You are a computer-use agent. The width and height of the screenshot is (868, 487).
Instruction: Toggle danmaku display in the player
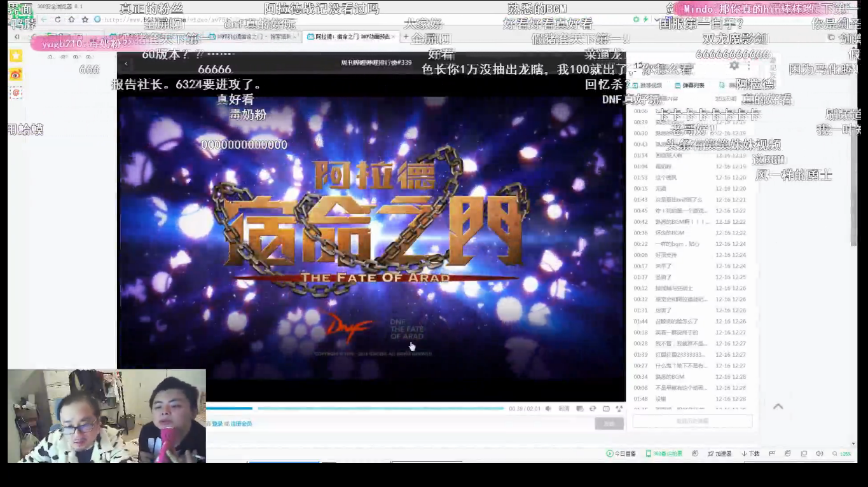[x=580, y=408]
